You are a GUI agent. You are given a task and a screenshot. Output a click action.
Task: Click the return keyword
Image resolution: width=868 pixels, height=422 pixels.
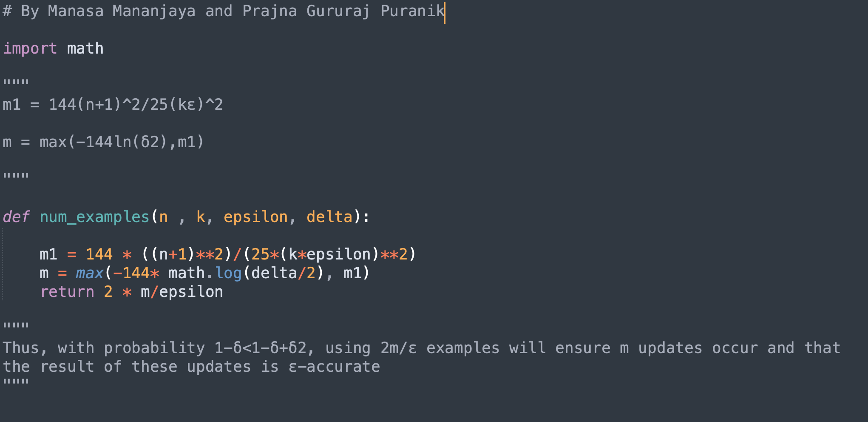tap(67, 292)
